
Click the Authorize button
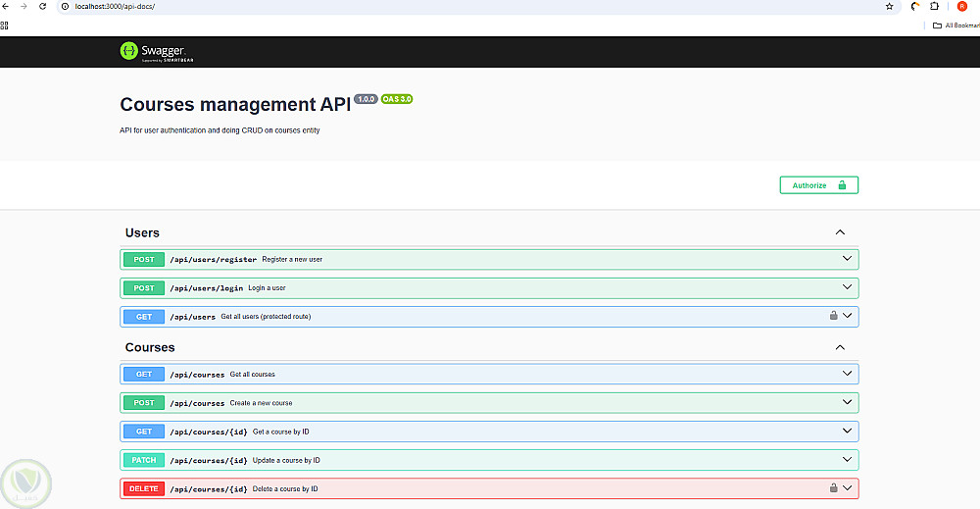pyautogui.click(x=818, y=185)
